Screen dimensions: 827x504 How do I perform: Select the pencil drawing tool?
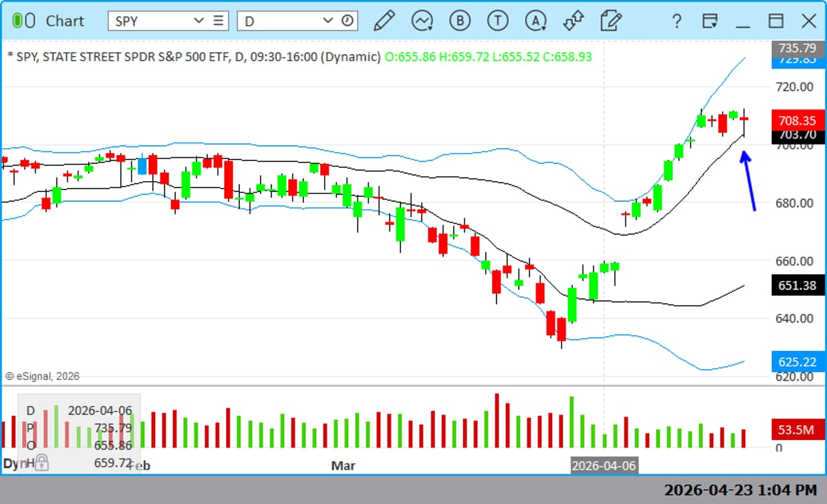[385, 21]
